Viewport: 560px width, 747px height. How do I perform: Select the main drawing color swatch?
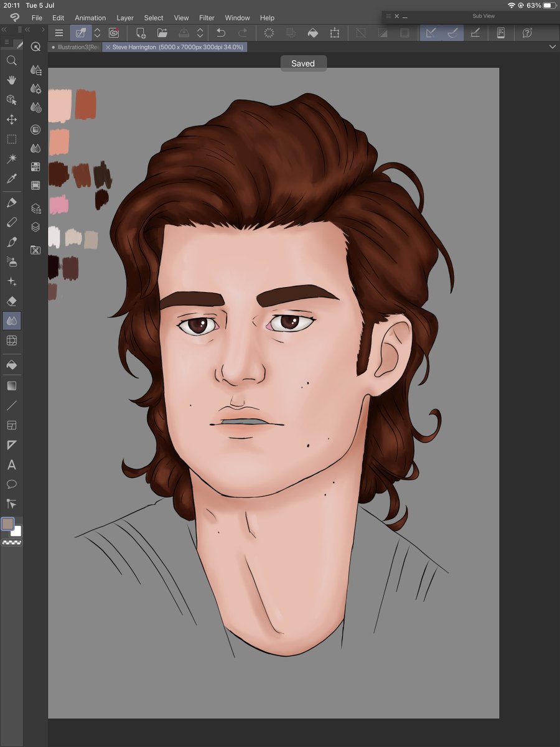tap(7, 524)
